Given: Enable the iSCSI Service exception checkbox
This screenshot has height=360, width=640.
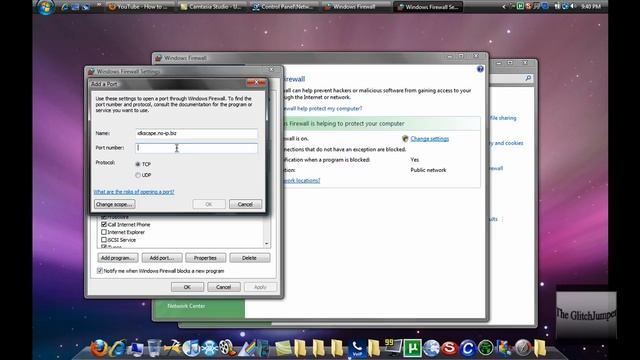Looking at the screenshot, I should (x=104, y=240).
